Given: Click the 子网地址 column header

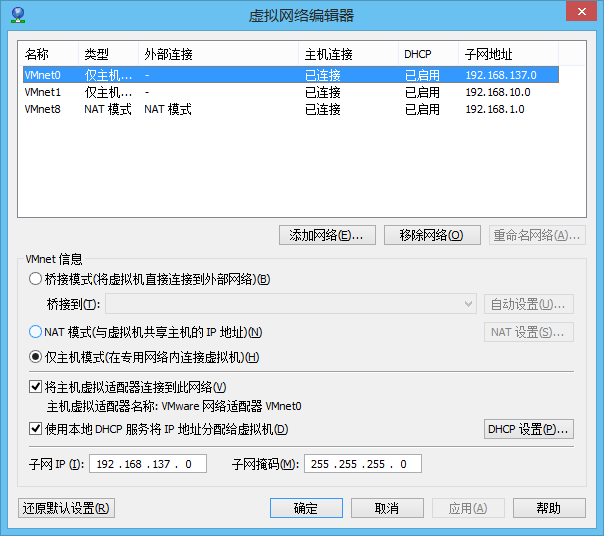Looking at the screenshot, I should (508, 54).
